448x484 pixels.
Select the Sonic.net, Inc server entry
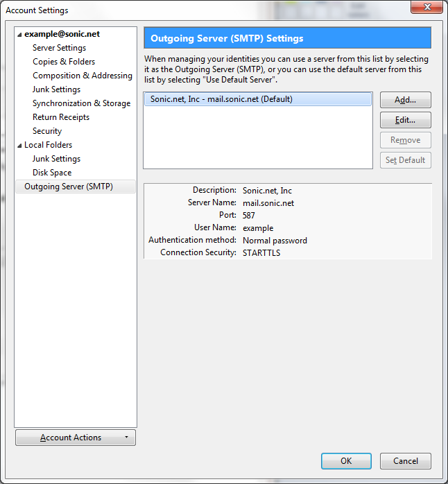click(x=221, y=99)
